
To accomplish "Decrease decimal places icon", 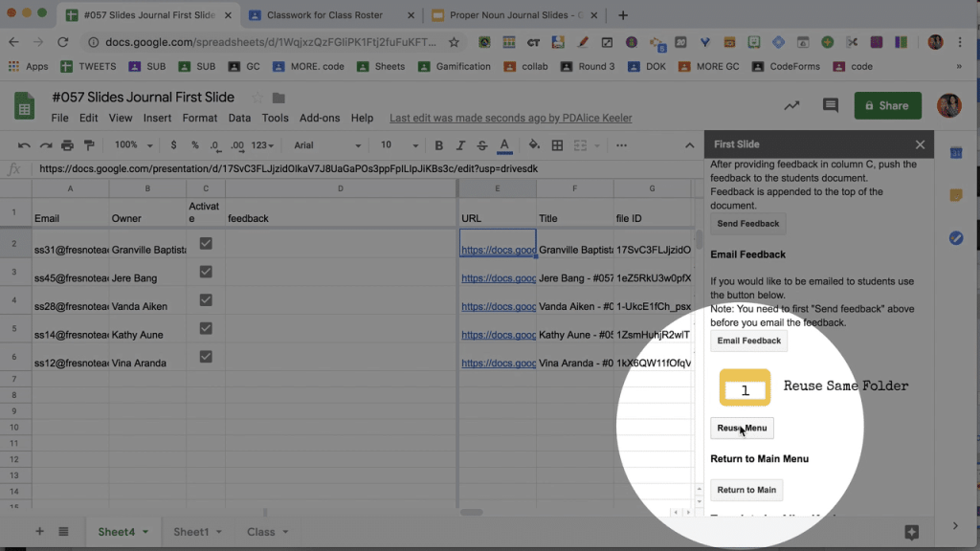I will click(x=214, y=145).
